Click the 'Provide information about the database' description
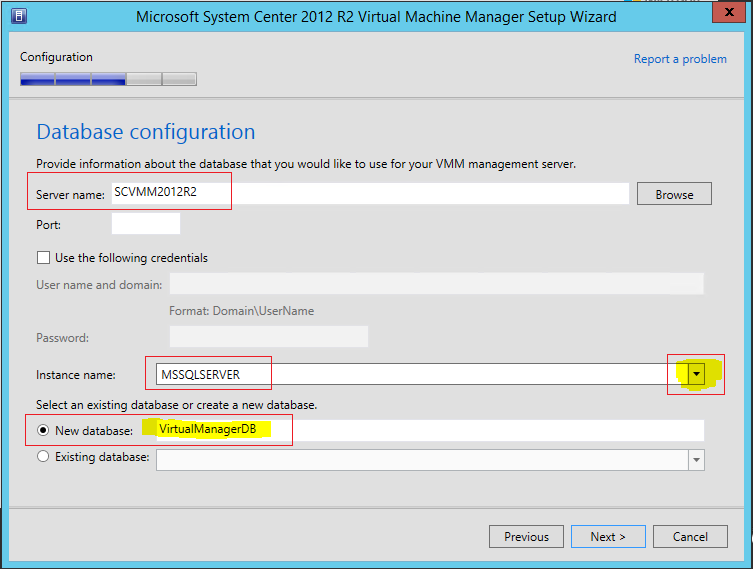This screenshot has width=753, height=569. [x=306, y=164]
